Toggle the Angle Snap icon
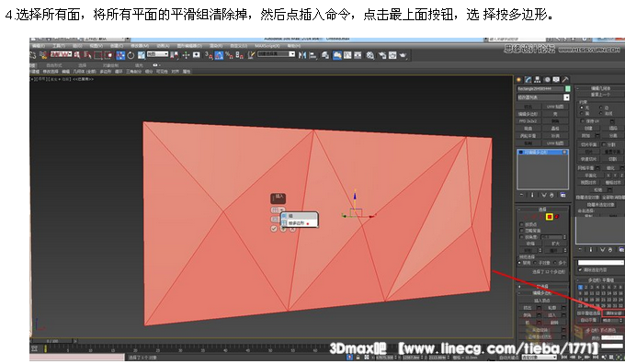The image size is (625, 364). pos(219,55)
